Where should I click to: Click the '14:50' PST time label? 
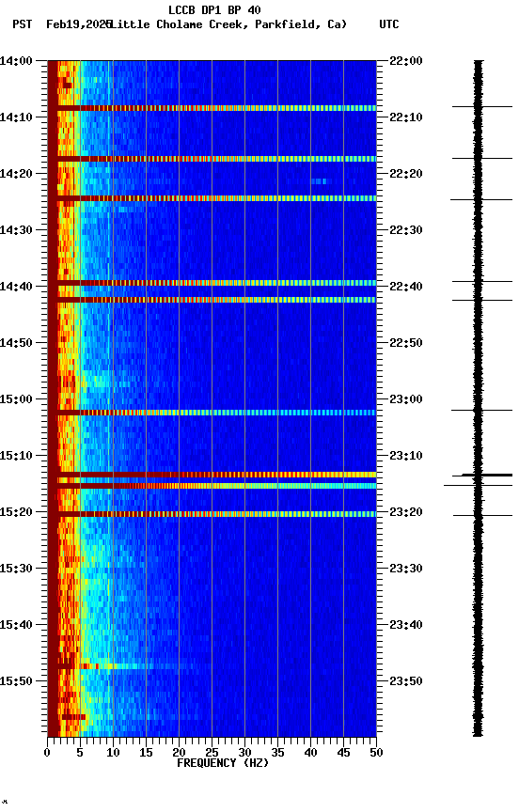pyautogui.click(x=16, y=343)
